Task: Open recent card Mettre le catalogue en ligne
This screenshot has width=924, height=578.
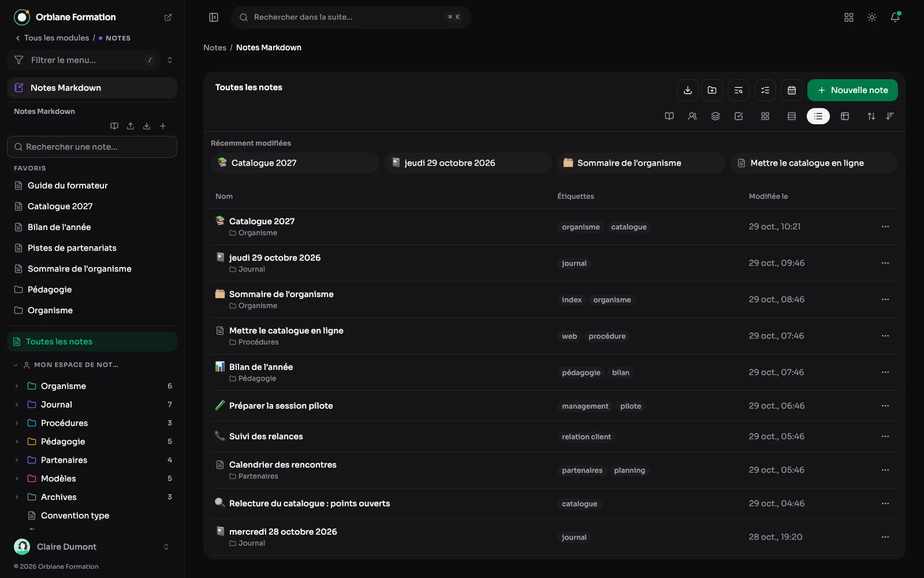Action: click(x=814, y=163)
